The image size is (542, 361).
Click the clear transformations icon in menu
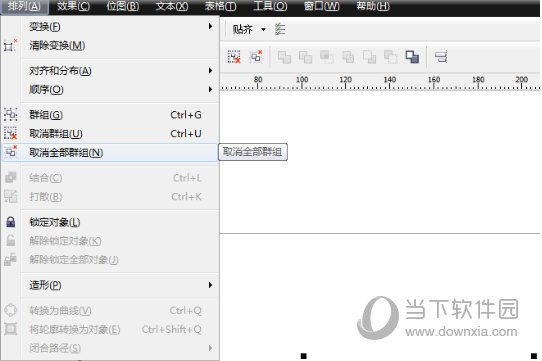tap(10, 45)
